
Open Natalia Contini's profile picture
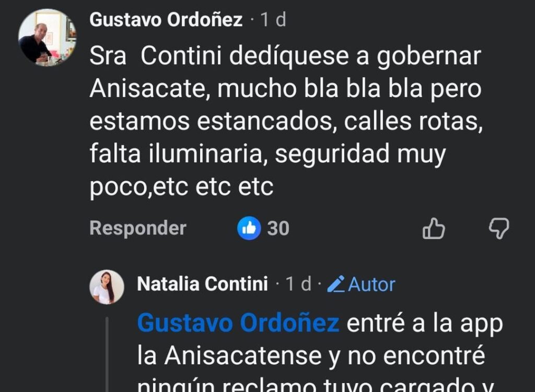pos(107,287)
